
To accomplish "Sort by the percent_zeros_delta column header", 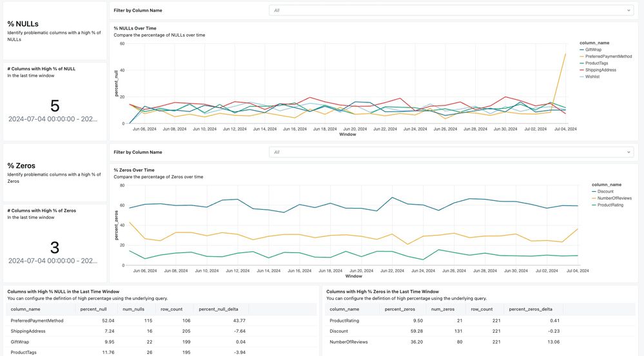I will click(531, 309).
